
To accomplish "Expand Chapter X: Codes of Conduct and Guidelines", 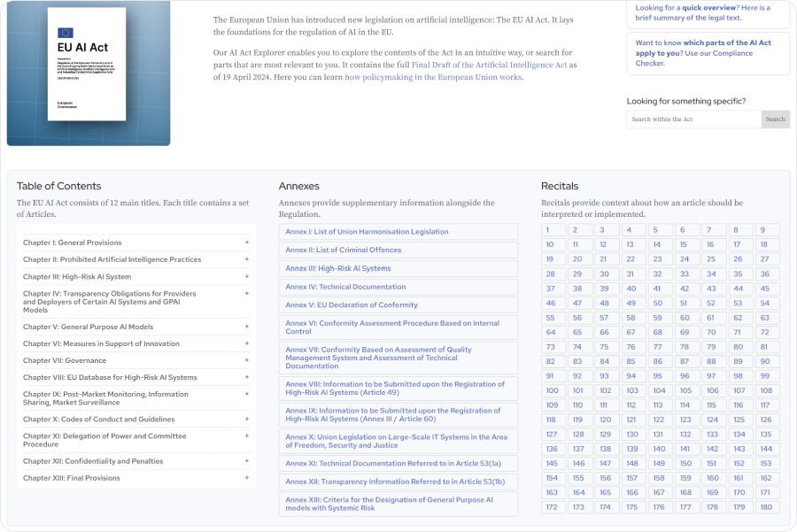I will [135, 420].
